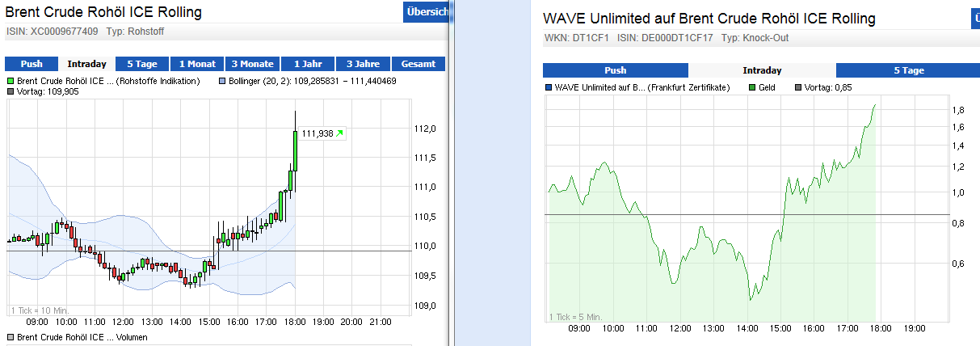Switch Brent Crude chart to 5 Tage
Viewport: 980px width, 346px height.
click(x=141, y=64)
